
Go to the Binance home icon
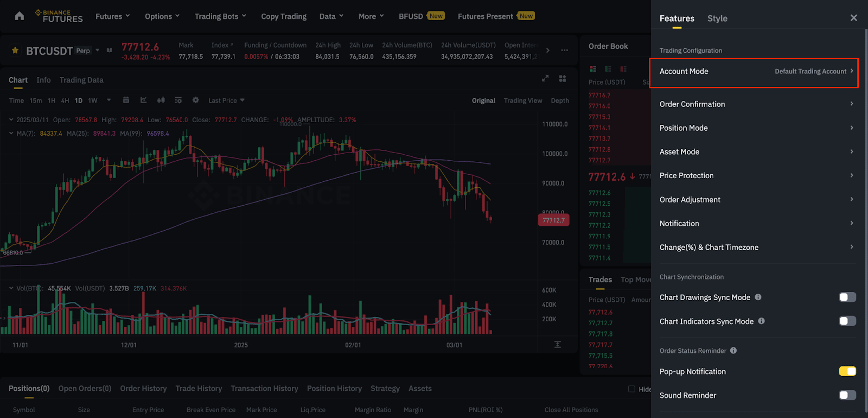(x=20, y=16)
